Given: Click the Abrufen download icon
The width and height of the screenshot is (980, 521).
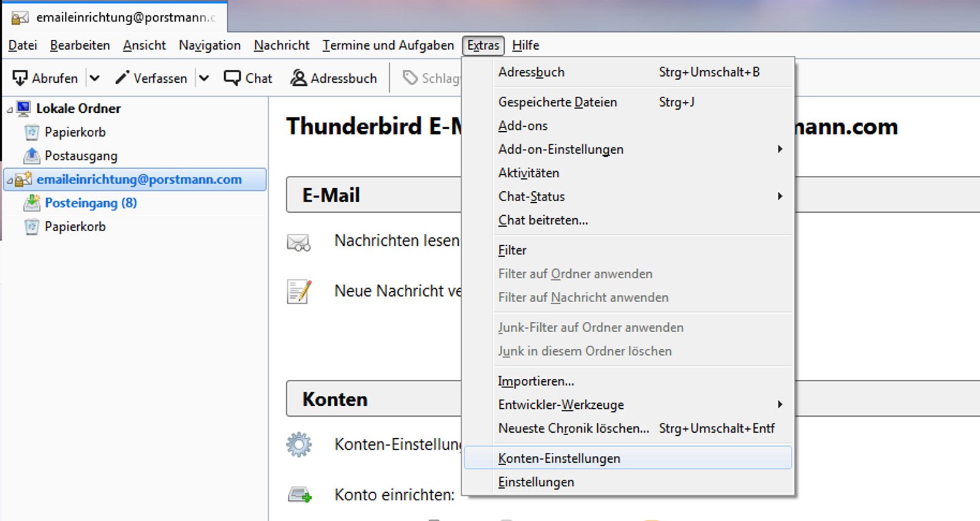Looking at the screenshot, I should (x=20, y=78).
